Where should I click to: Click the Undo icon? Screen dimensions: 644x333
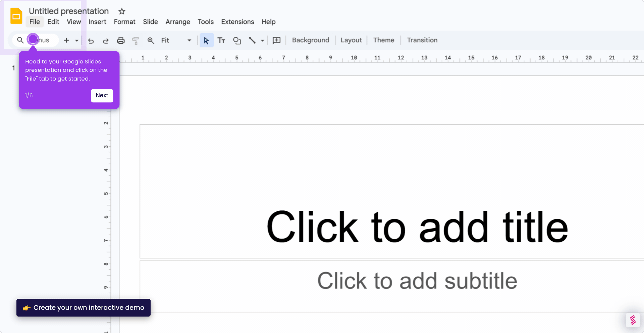tap(91, 41)
